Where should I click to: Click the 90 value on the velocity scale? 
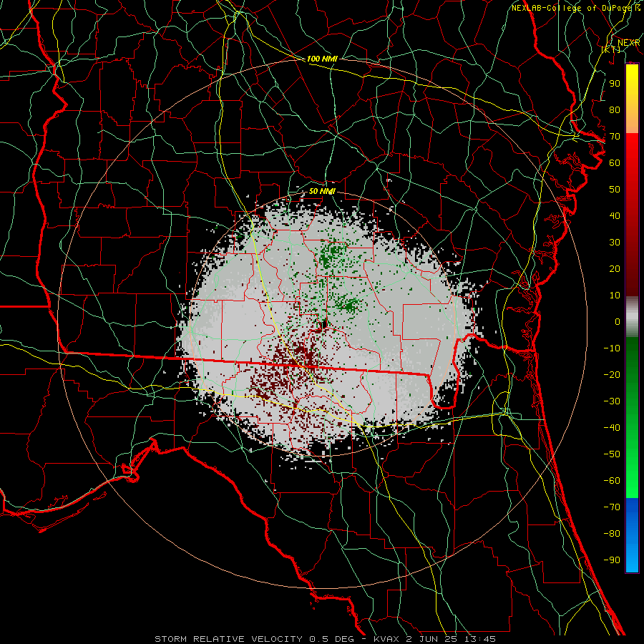tap(615, 84)
